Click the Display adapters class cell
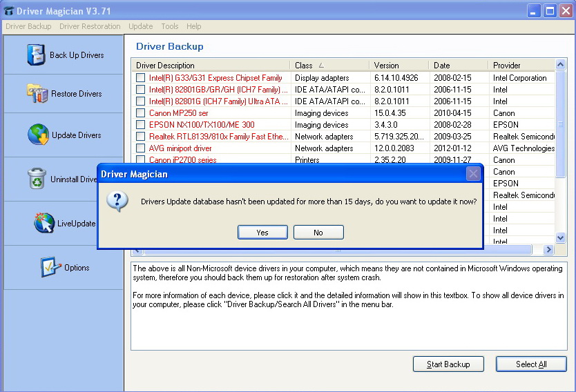576x392 pixels. tap(322, 78)
